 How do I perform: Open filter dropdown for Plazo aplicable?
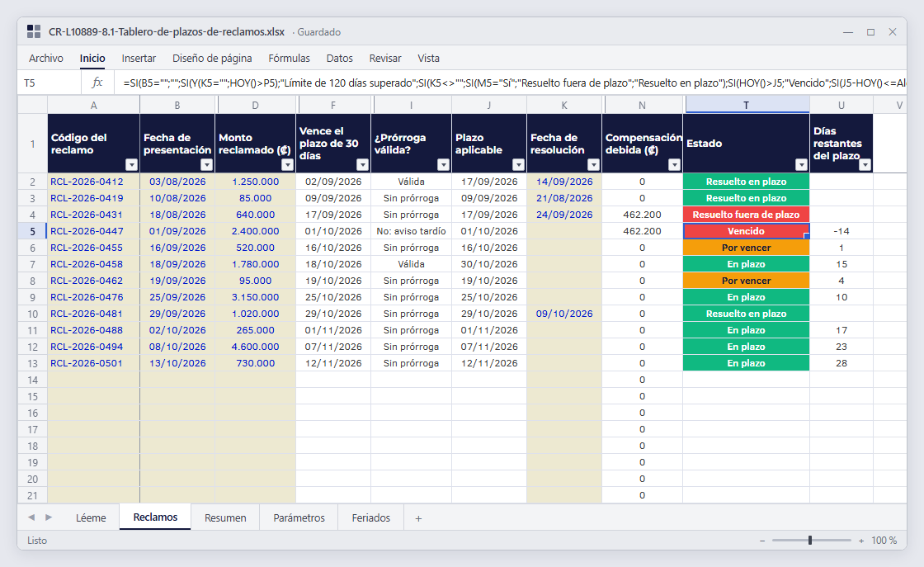(518, 165)
